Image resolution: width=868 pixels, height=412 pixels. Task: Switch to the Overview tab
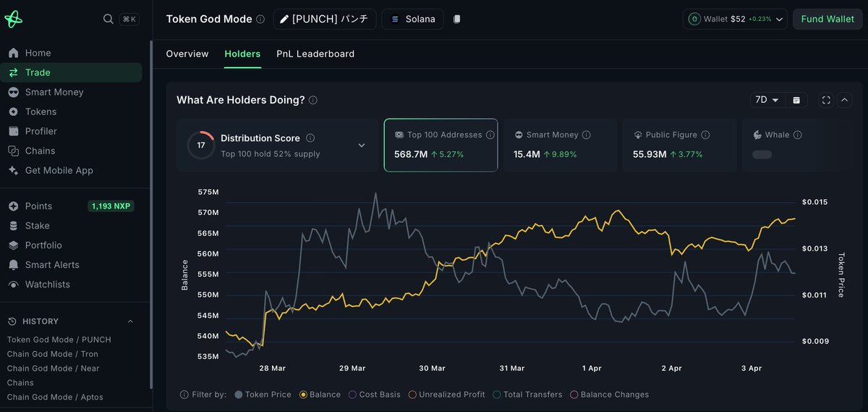point(187,54)
